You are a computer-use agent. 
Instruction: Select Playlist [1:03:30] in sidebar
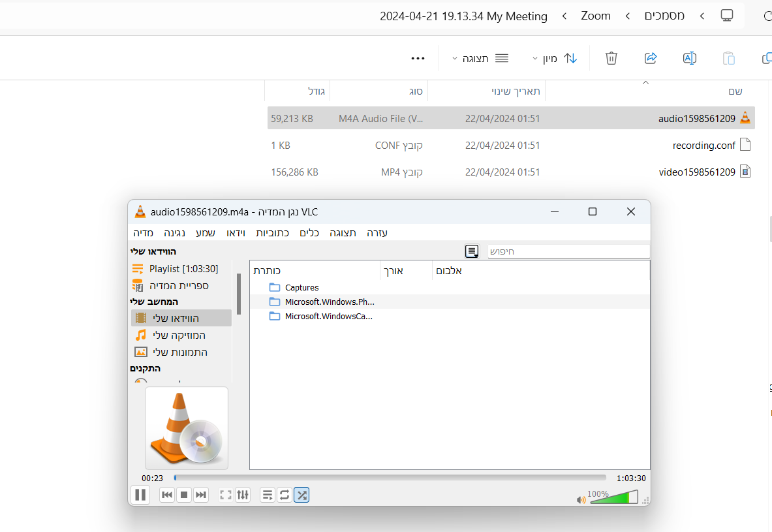pyautogui.click(x=181, y=269)
